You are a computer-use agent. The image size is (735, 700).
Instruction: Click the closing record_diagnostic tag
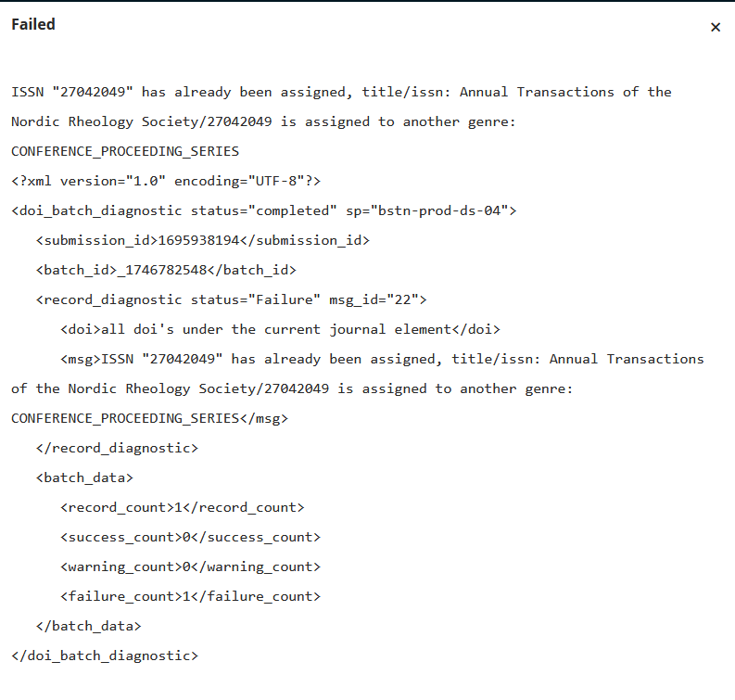(117, 448)
